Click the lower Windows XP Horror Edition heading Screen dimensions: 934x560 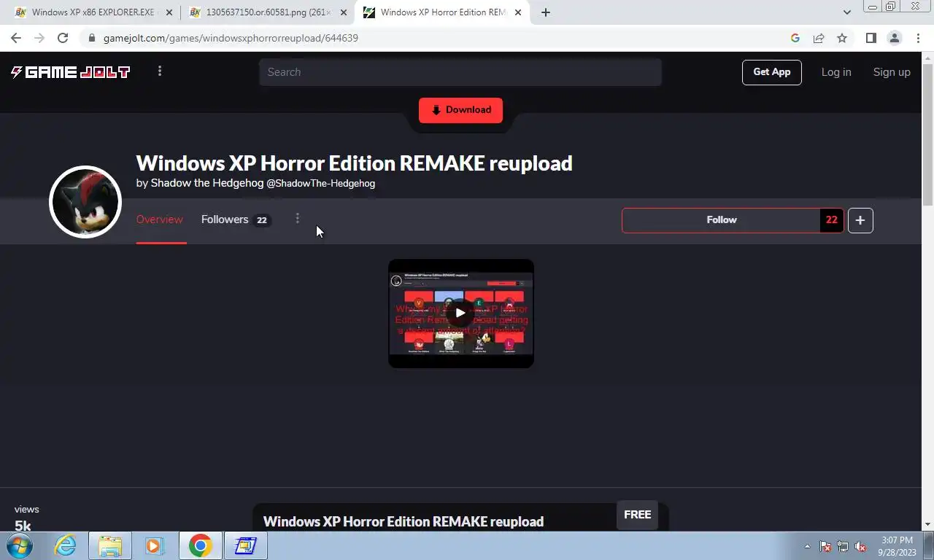click(404, 521)
